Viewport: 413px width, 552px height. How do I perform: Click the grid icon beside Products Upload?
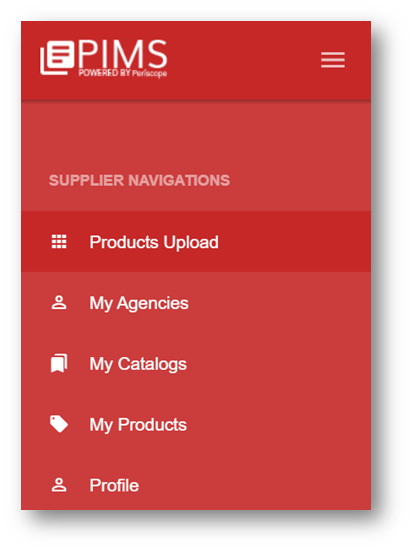(59, 242)
